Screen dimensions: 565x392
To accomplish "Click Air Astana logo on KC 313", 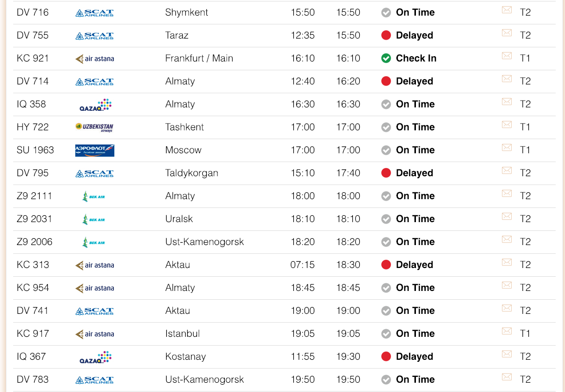I will (x=95, y=265).
